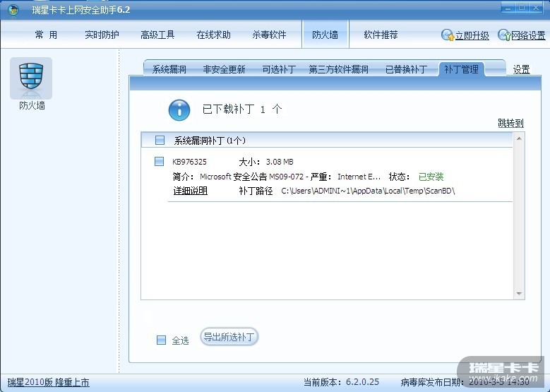Open the 实时防护 tab
550x392 pixels.
(x=102, y=35)
